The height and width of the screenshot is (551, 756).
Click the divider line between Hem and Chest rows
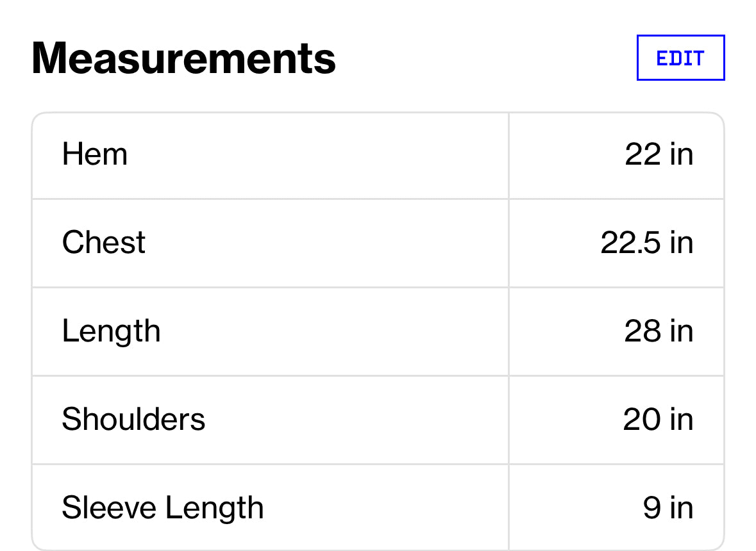(269, 199)
